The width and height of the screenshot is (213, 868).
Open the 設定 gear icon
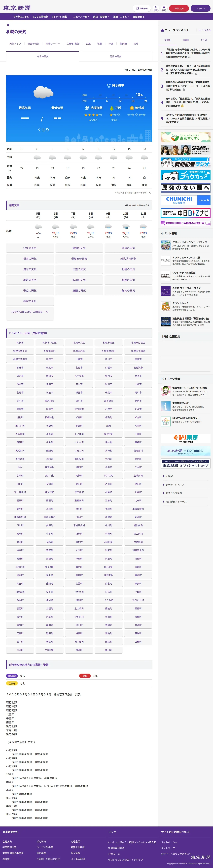click(164, 8)
